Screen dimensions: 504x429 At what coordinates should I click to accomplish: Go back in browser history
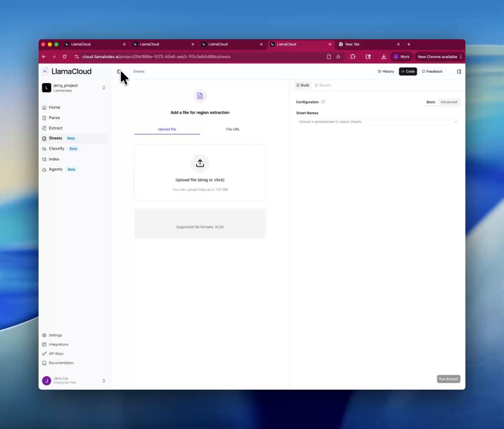point(44,57)
